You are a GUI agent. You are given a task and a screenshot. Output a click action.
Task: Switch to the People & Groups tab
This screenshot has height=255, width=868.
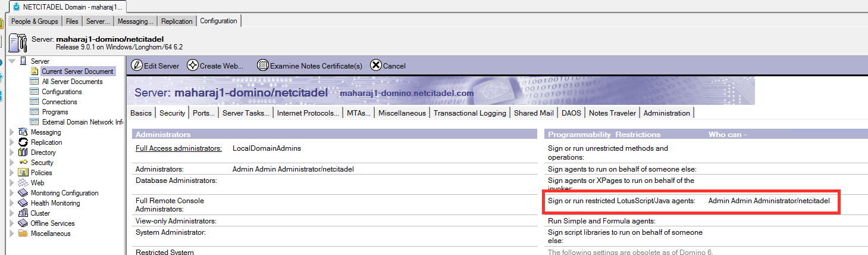(35, 21)
